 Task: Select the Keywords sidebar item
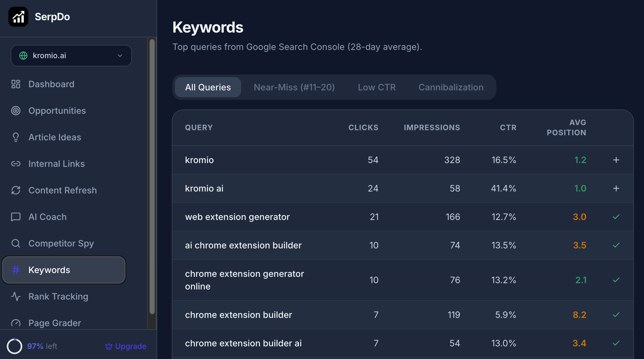(64, 270)
